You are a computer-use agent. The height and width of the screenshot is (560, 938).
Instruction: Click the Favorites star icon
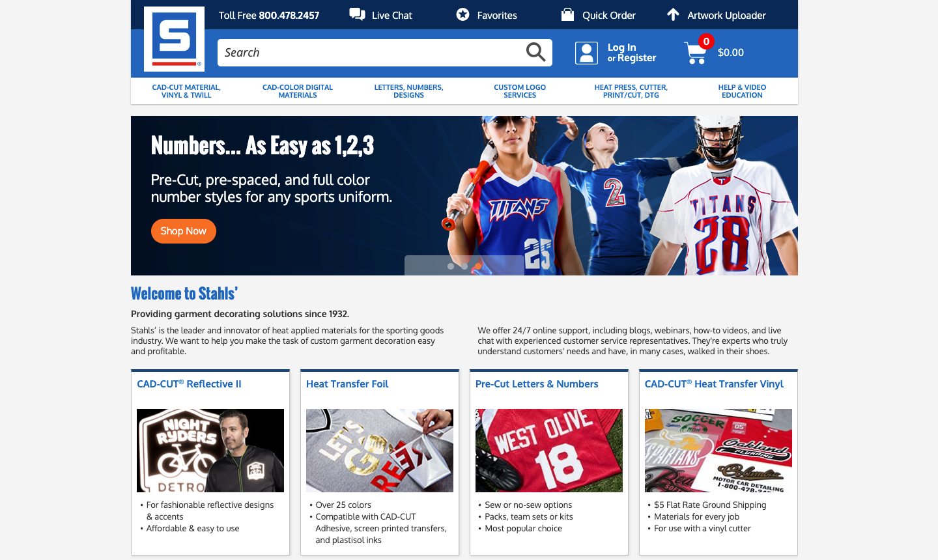[462, 14]
